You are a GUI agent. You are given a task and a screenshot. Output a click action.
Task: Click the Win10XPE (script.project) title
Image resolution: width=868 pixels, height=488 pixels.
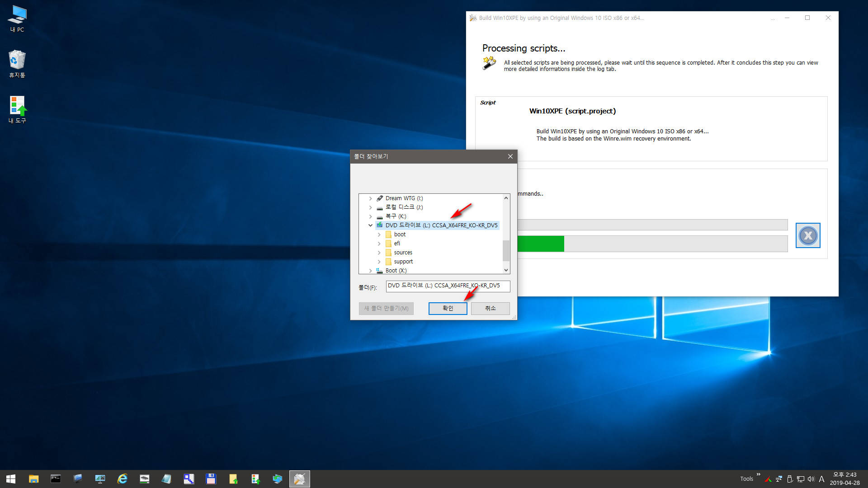572,111
